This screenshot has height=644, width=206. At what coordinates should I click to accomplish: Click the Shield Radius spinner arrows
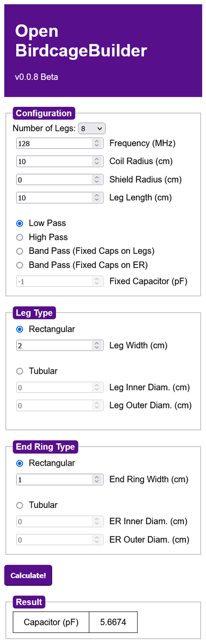97,179
